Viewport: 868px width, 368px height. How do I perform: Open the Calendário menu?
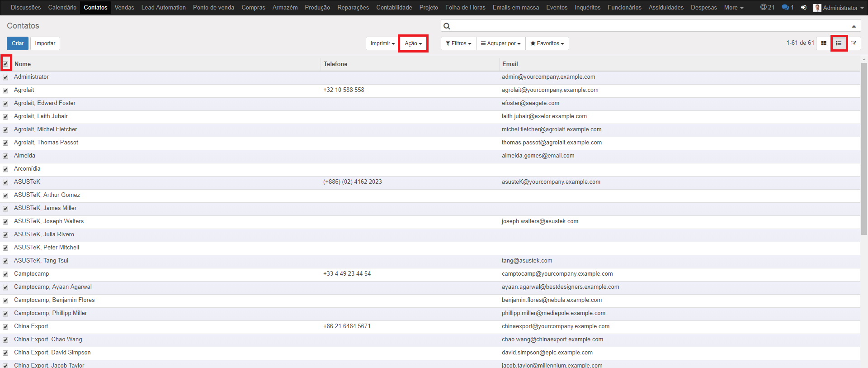click(x=62, y=8)
